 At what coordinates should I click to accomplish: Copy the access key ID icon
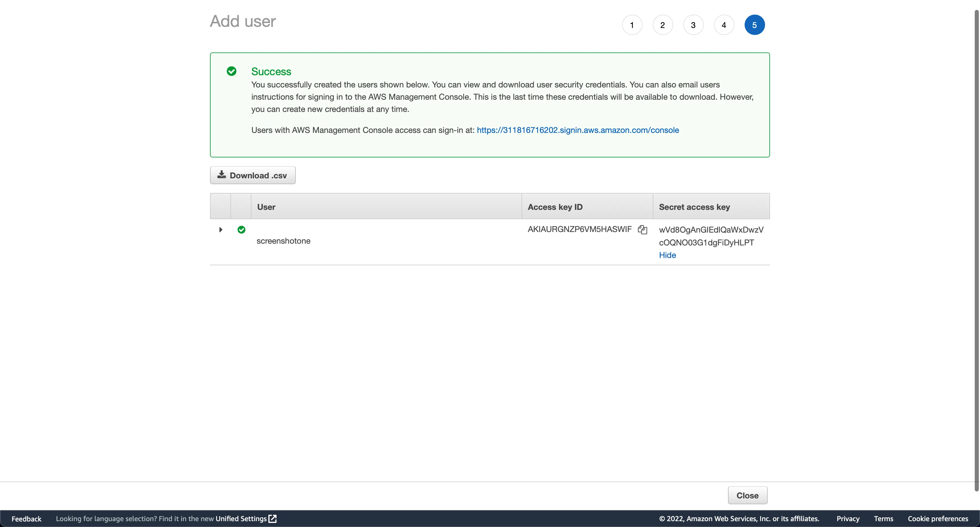642,230
